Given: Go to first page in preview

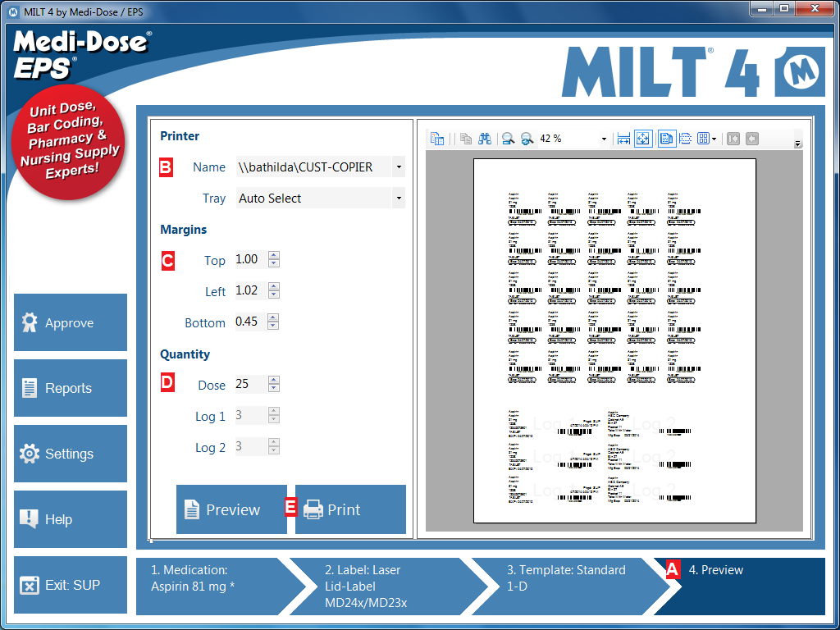Looking at the screenshot, I should click(733, 139).
